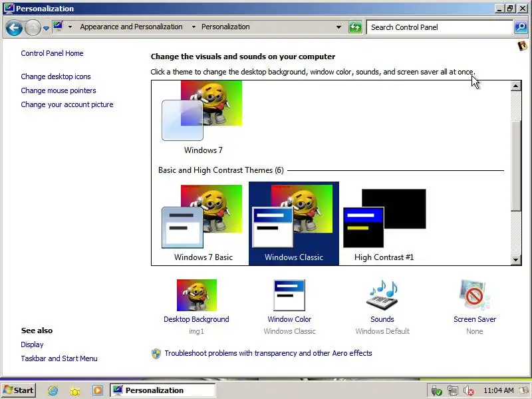Click the Desktop Background text link

click(x=196, y=319)
